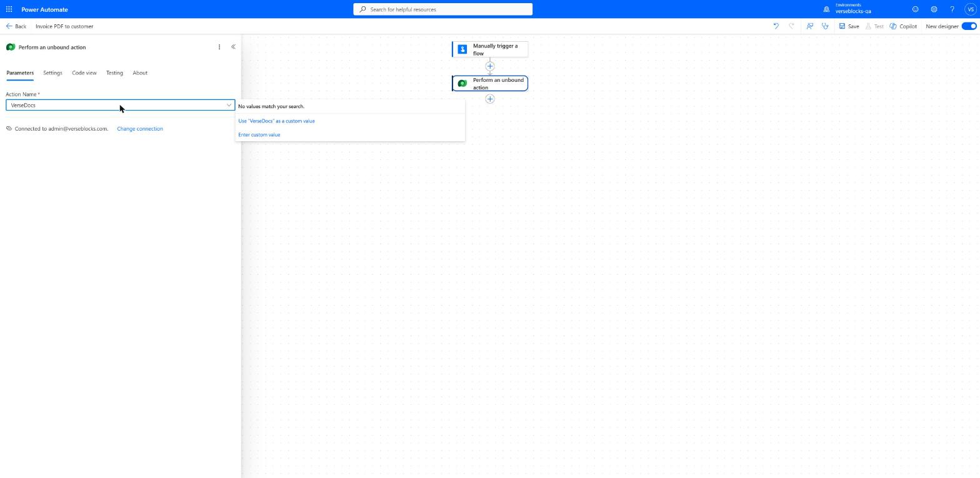Go Back to the flows list

tap(16, 26)
